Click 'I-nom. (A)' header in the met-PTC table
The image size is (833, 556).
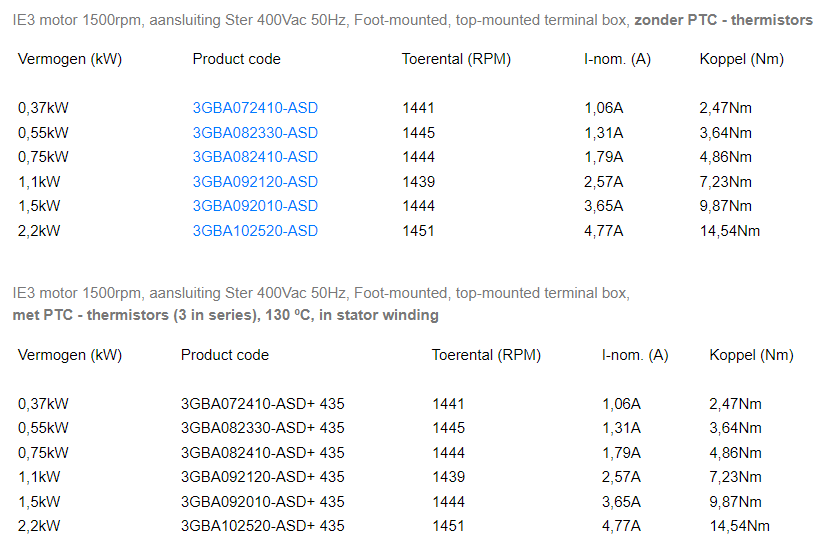[635, 355]
